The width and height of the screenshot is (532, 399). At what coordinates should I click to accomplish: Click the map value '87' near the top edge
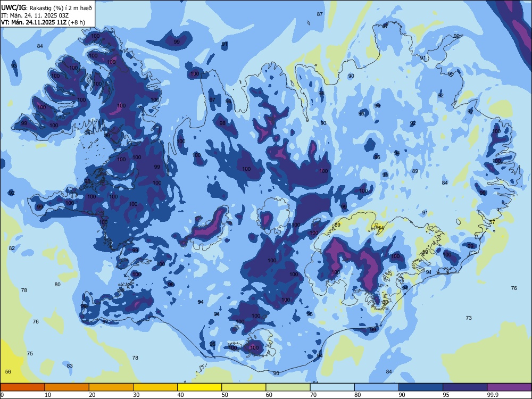point(320,14)
